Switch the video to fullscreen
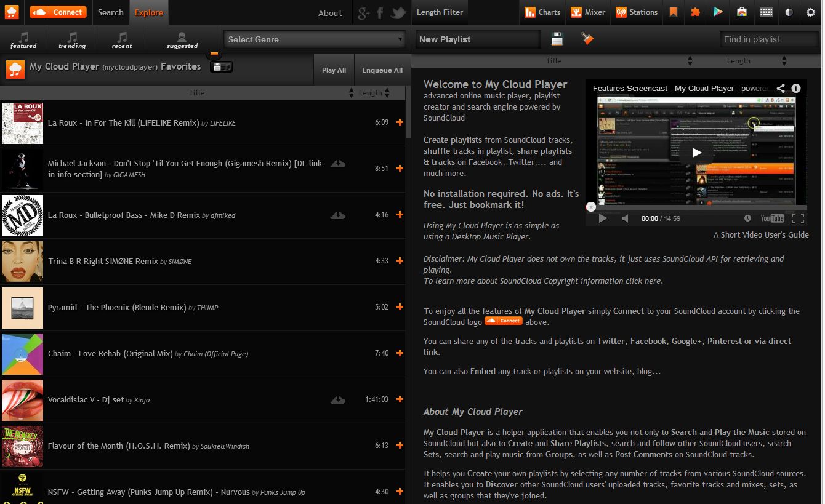This screenshot has width=825, height=504. coord(798,218)
